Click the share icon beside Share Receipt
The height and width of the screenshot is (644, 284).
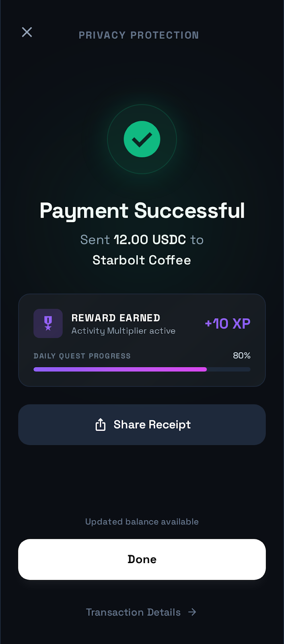coord(101,425)
